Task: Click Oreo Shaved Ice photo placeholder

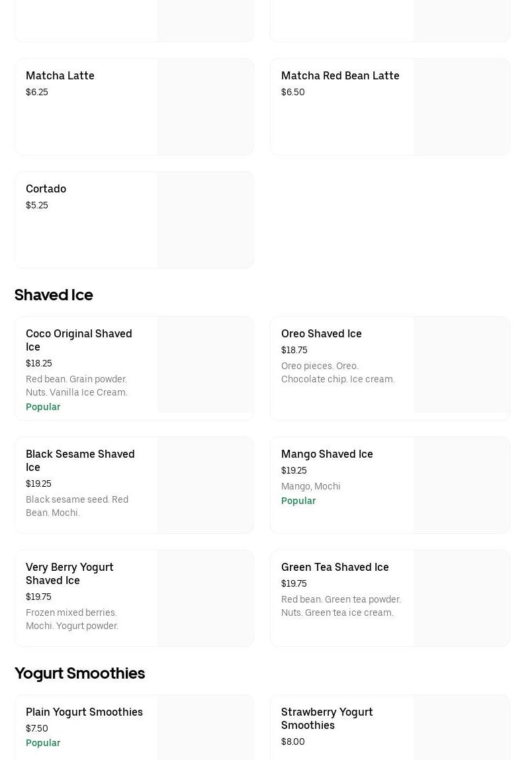Action: (461, 365)
